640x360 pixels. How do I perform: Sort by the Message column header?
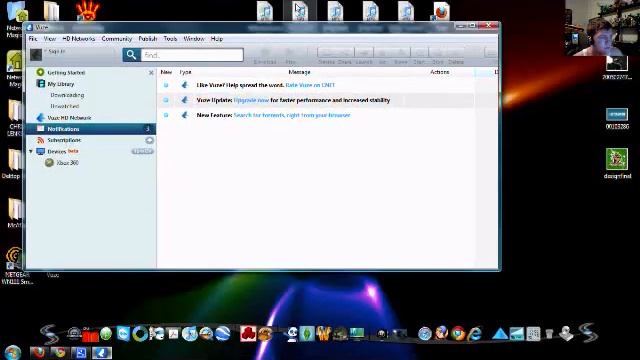[x=299, y=72]
